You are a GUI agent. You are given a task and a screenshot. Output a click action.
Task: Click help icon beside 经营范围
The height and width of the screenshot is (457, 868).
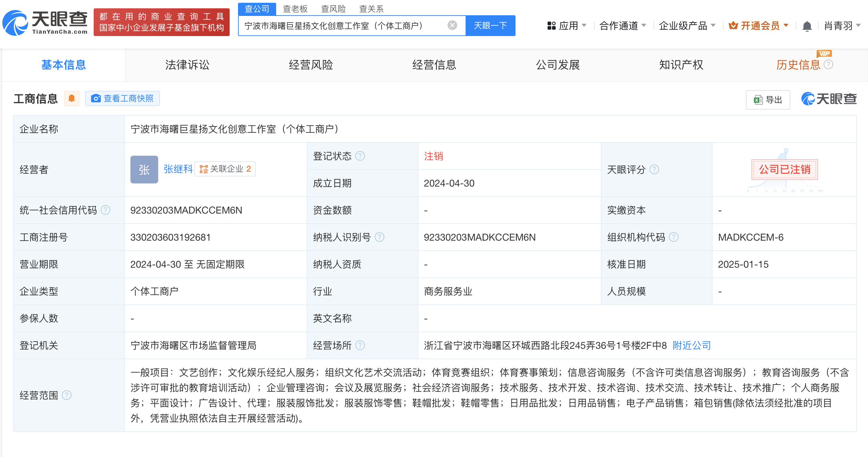67,395
